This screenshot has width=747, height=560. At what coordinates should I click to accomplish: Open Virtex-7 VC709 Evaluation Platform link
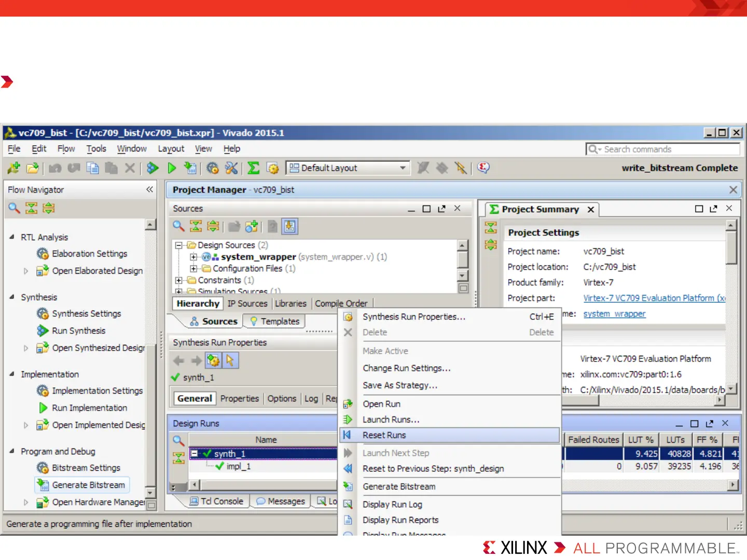tap(654, 298)
